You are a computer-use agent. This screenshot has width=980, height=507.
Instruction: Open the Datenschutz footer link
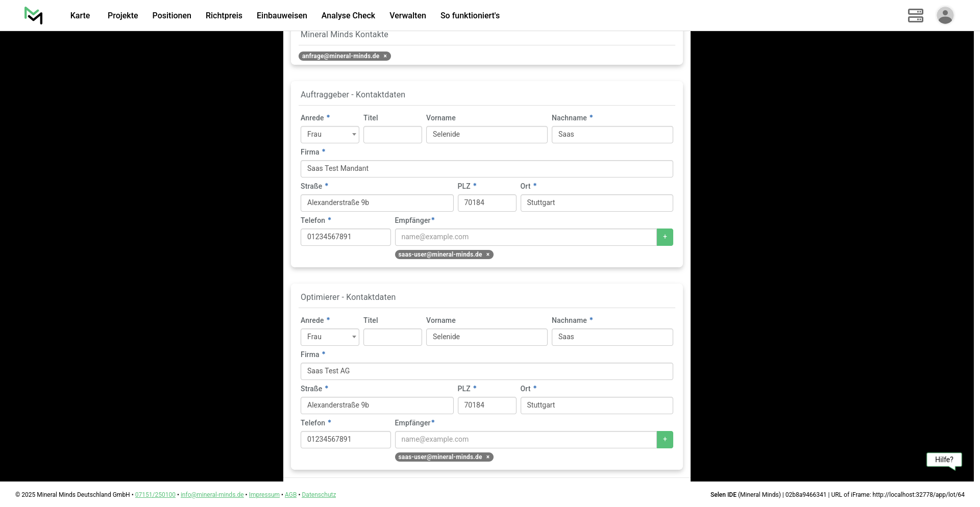tap(318, 495)
